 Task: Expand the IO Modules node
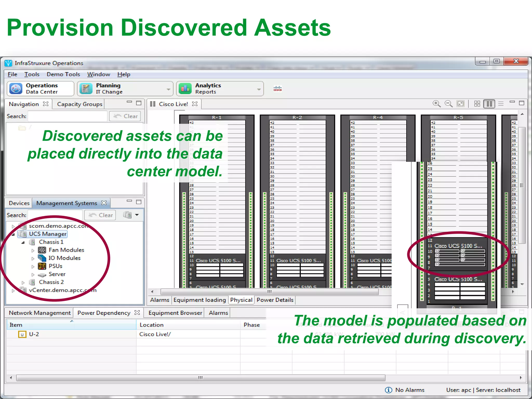[33, 258]
